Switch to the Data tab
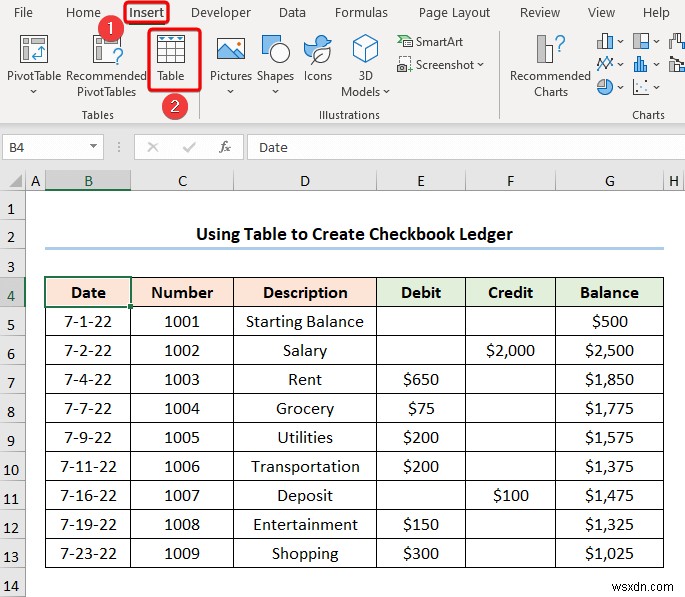This screenshot has height=597, width=685. [292, 13]
